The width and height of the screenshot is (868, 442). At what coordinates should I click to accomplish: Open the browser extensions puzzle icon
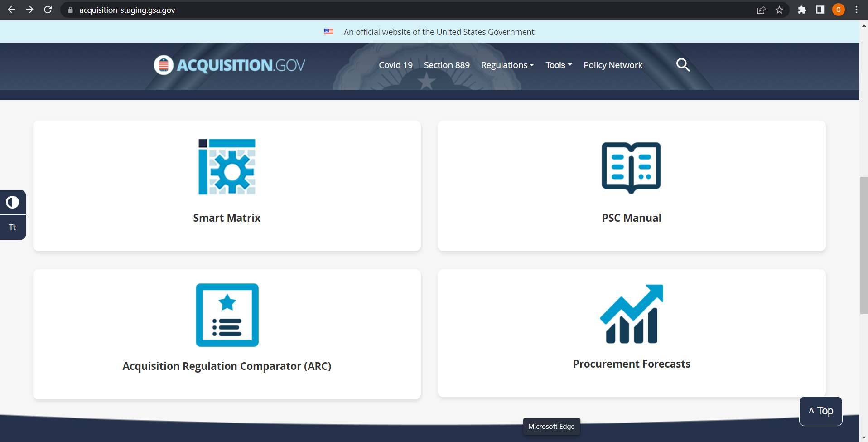802,10
